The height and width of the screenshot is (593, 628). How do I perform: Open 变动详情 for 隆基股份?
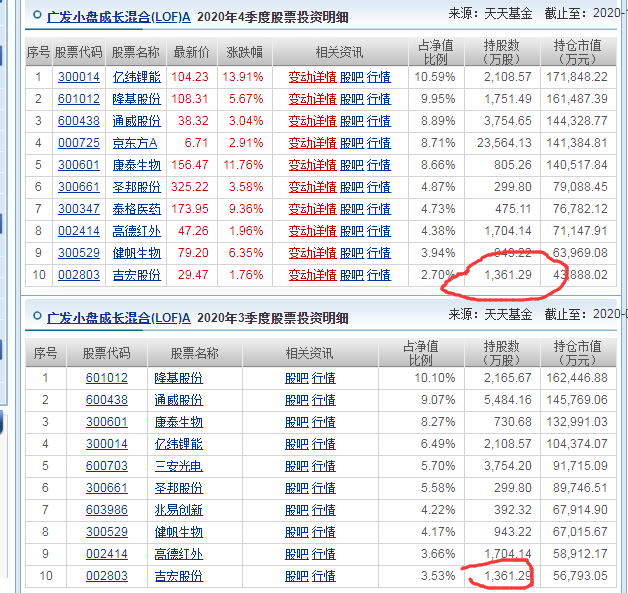click(x=312, y=98)
